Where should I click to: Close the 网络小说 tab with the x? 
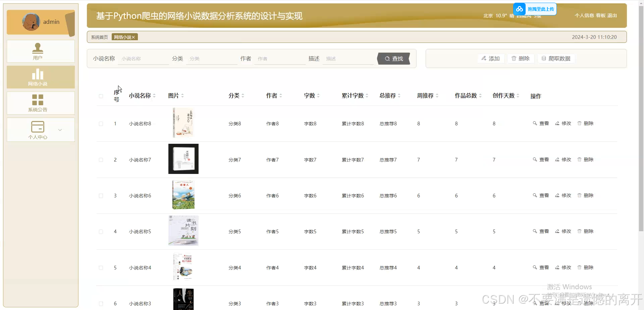(133, 37)
